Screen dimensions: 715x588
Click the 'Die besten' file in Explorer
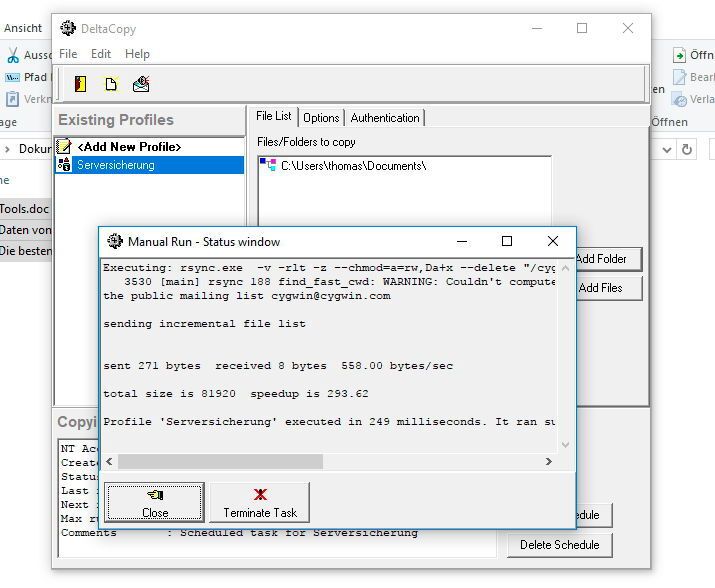click(x=26, y=251)
